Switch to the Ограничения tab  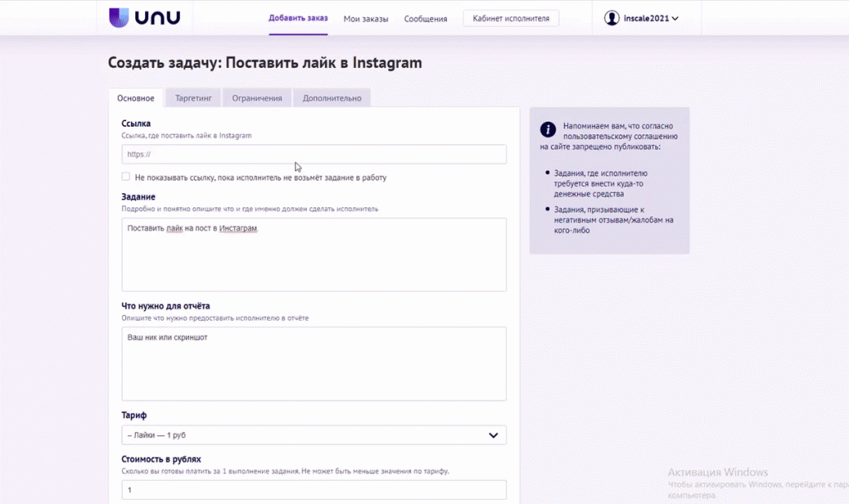pos(256,98)
